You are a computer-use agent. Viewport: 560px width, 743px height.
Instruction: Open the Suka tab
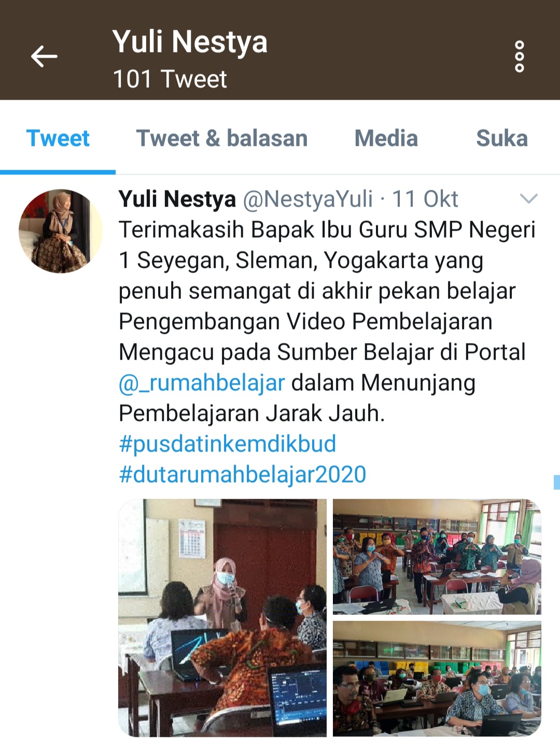[502, 139]
